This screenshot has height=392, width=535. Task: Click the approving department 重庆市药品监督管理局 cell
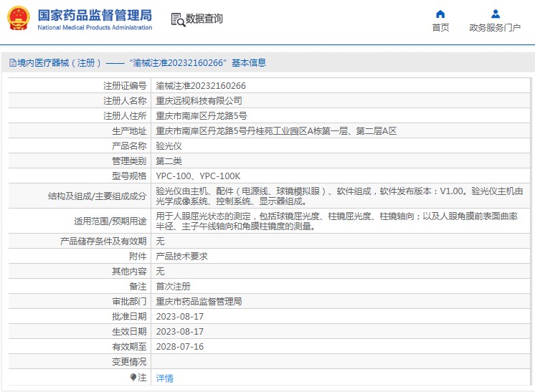coord(199,301)
